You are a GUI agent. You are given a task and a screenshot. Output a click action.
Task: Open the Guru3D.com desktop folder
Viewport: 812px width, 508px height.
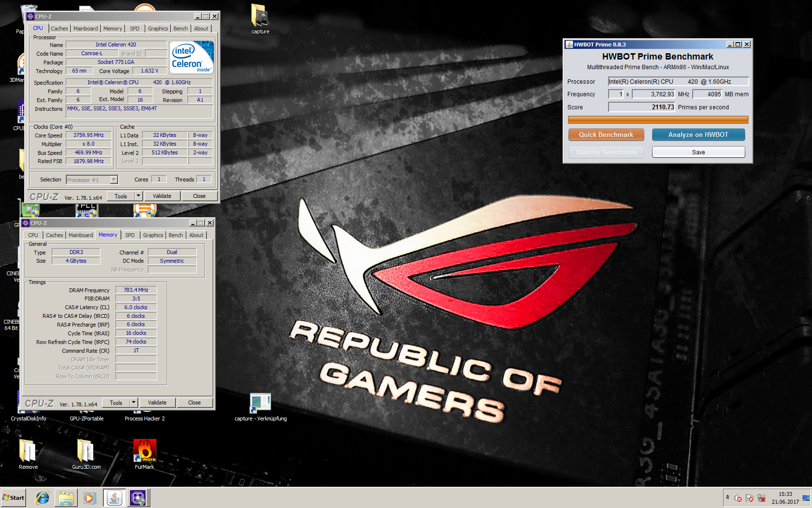click(86, 454)
